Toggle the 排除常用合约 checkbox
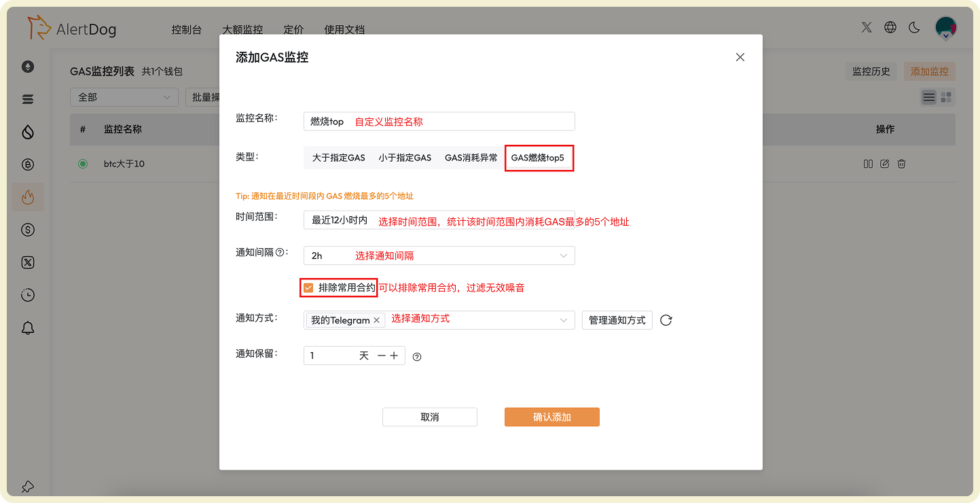 tap(308, 288)
